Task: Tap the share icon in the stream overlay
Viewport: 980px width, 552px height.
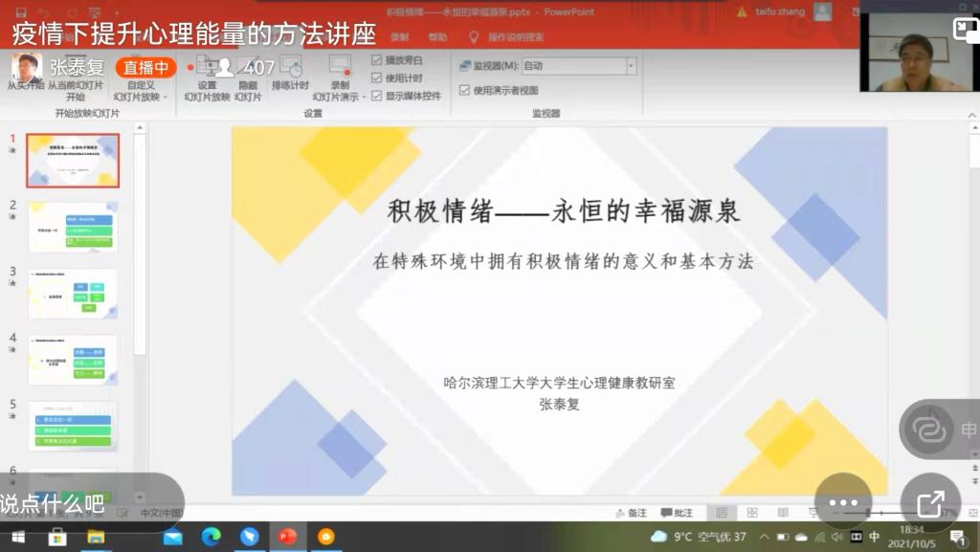Action: [x=930, y=503]
